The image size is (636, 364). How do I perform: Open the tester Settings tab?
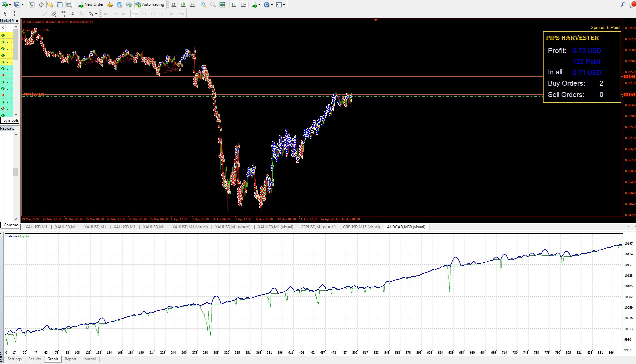(15, 359)
